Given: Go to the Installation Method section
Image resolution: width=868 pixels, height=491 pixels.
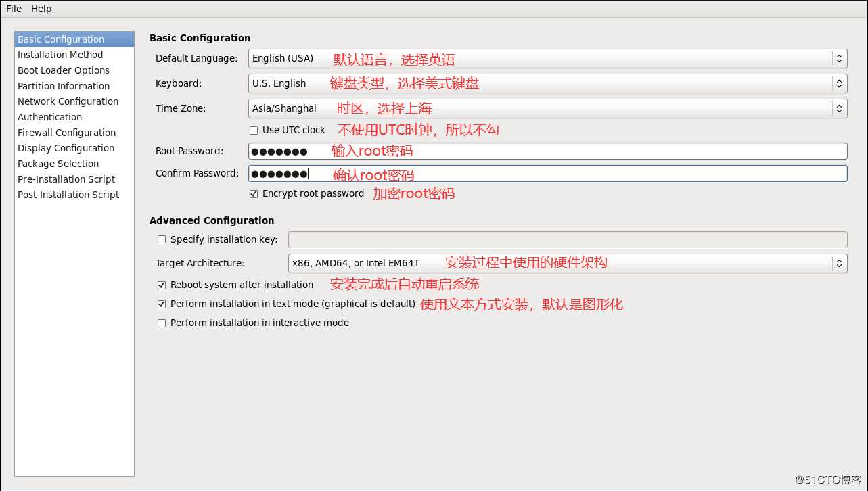Looking at the screenshot, I should pyautogui.click(x=74, y=55).
